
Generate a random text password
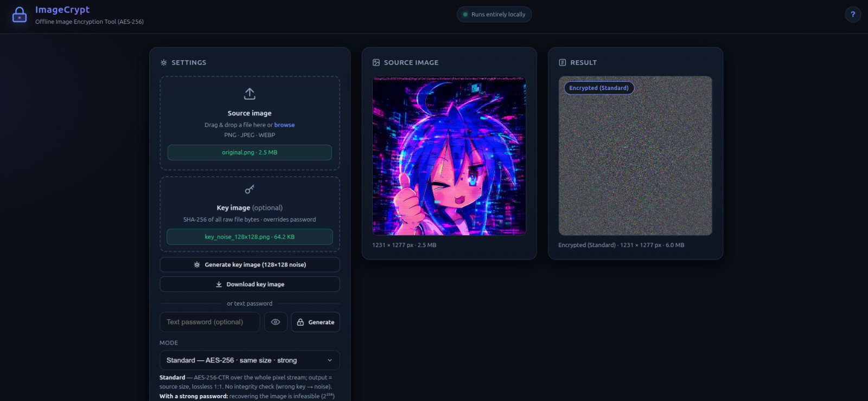click(x=316, y=322)
